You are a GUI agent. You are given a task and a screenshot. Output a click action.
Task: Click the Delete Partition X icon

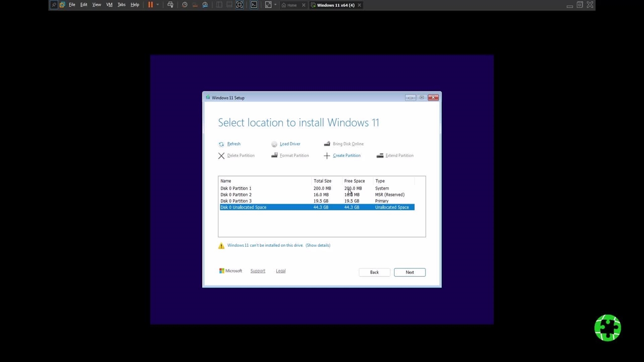pos(221,156)
